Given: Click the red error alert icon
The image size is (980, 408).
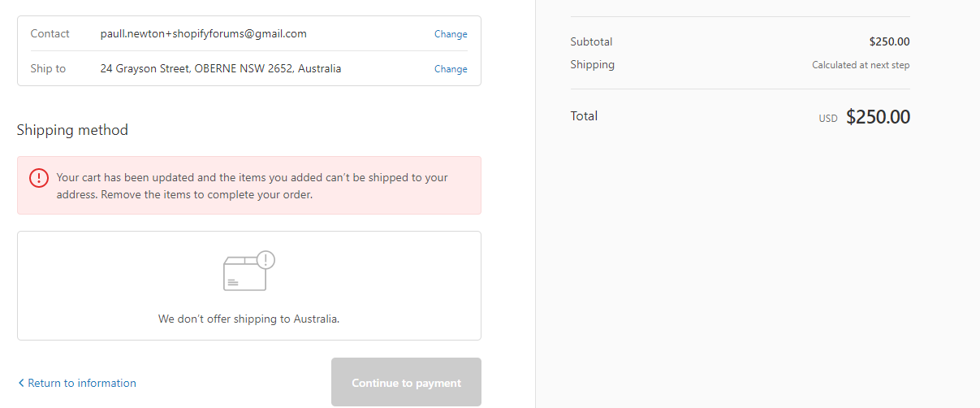Looking at the screenshot, I should 39,178.
